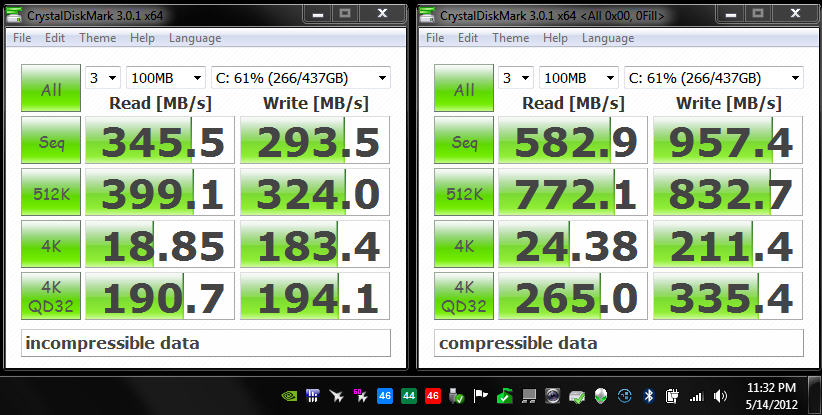
Task: Click Seq read value 345.5
Action: pos(160,140)
